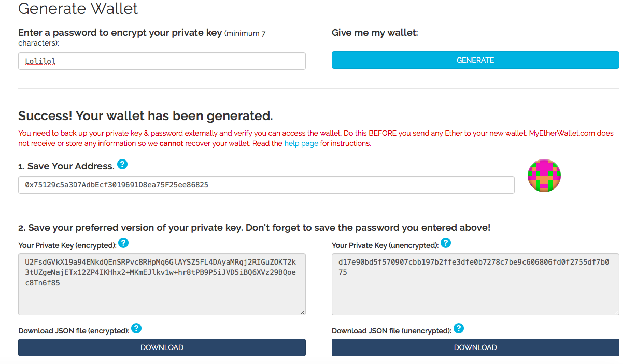Click help icon next to unencrypted private key label
This screenshot has width=636, height=364.
click(446, 243)
